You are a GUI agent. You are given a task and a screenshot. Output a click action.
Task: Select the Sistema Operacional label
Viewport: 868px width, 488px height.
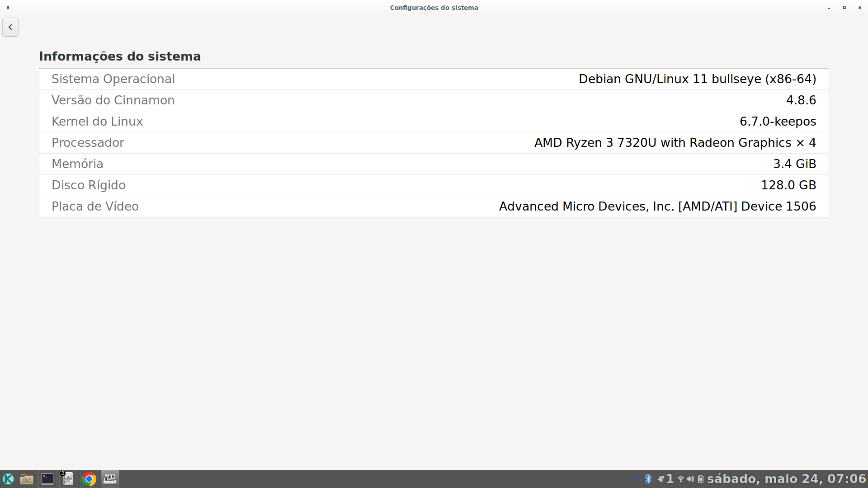pos(113,79)
